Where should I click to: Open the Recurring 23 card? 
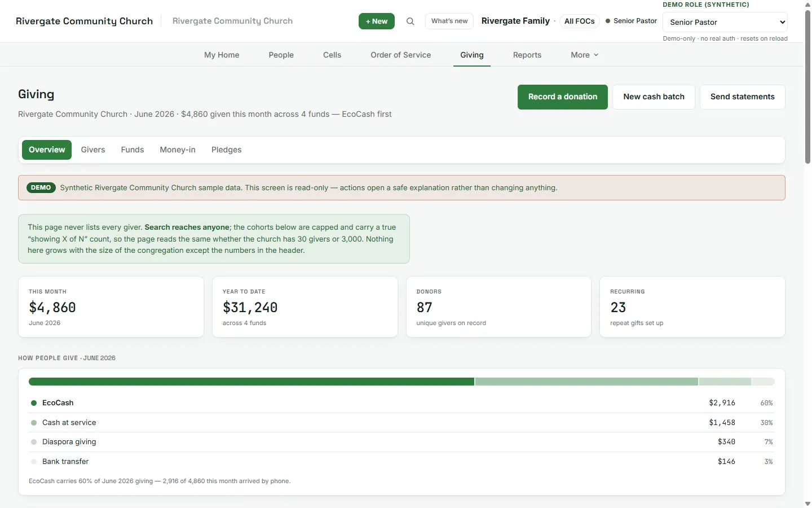692,307
